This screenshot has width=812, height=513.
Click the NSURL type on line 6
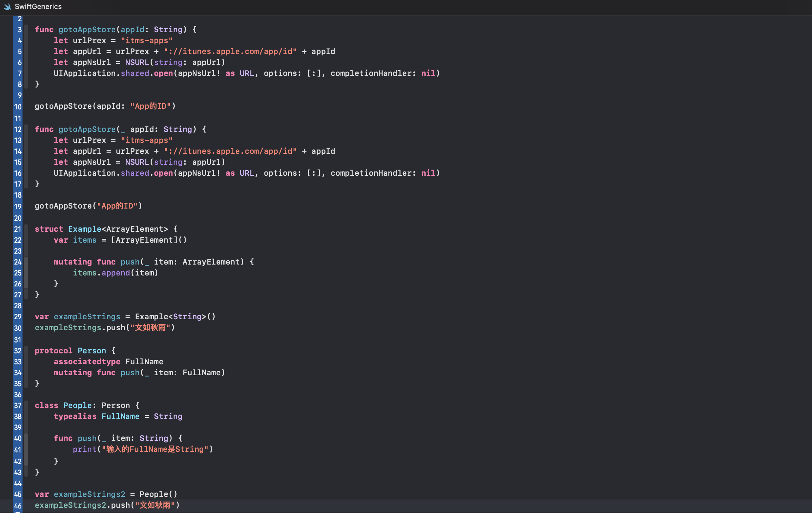[x=137, y=62]
